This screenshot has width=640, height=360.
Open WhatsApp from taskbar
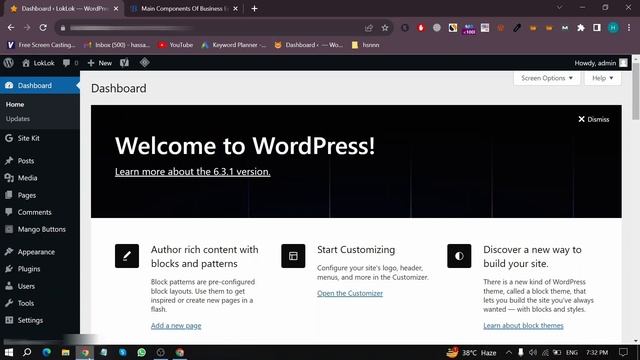[x=142, y=352]
